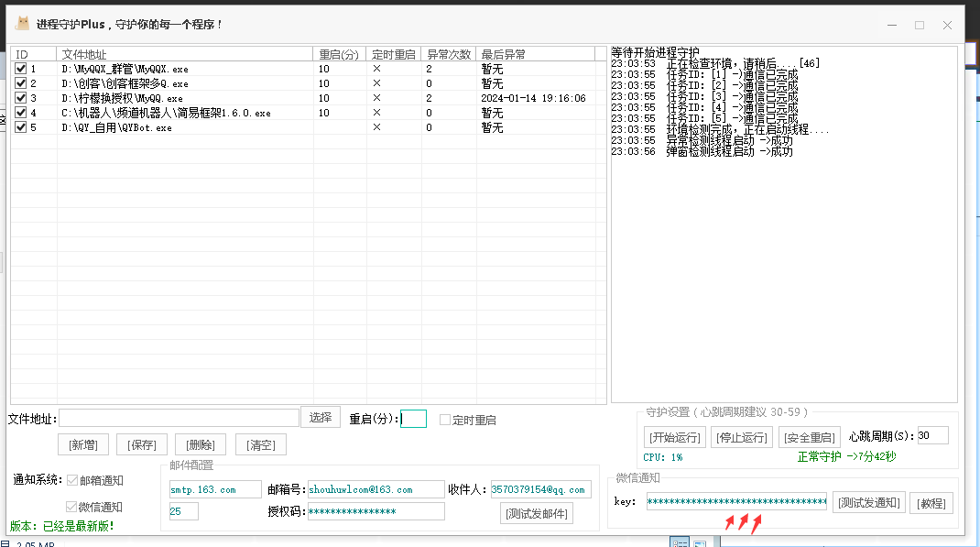Click the 异常次数 column header

click(x=449, y=54)
